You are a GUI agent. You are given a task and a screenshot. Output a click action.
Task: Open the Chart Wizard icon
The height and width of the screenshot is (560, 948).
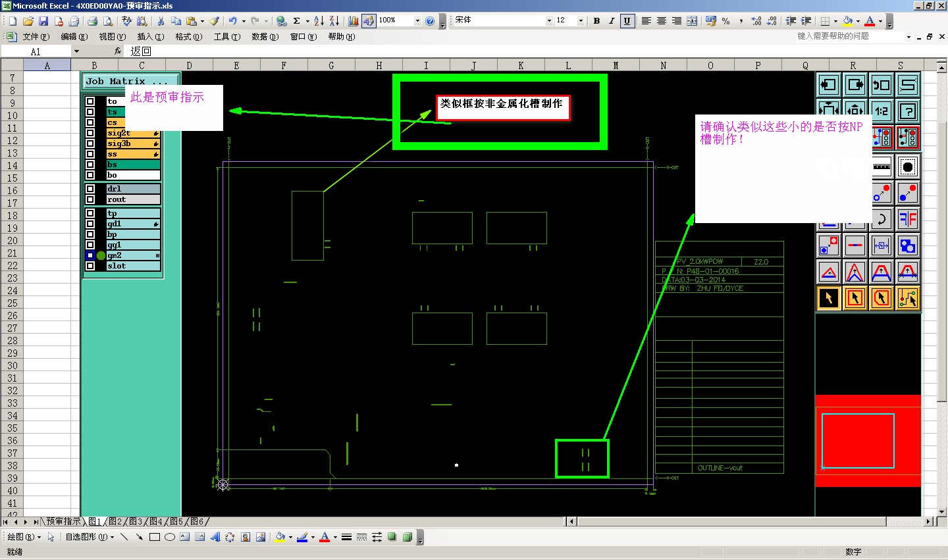pyautogui.click(x=354, y=21)
